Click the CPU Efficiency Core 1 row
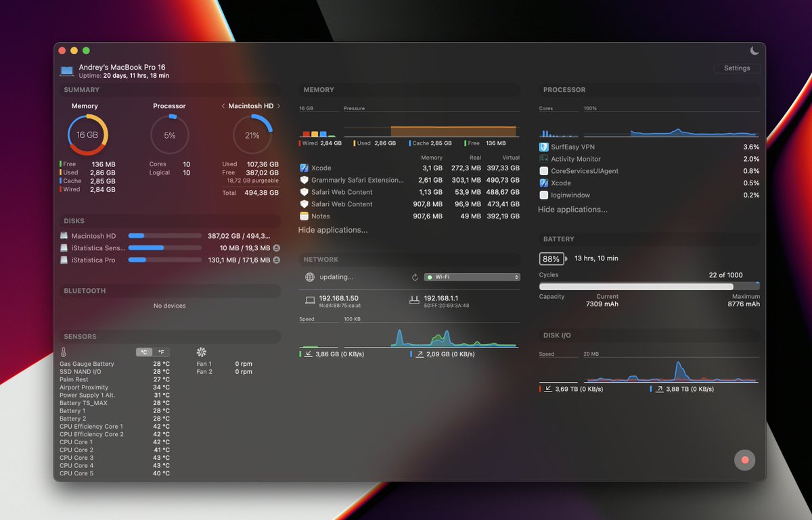The width and height of the screenshot is (812, 520). click(x=114, y=427)
